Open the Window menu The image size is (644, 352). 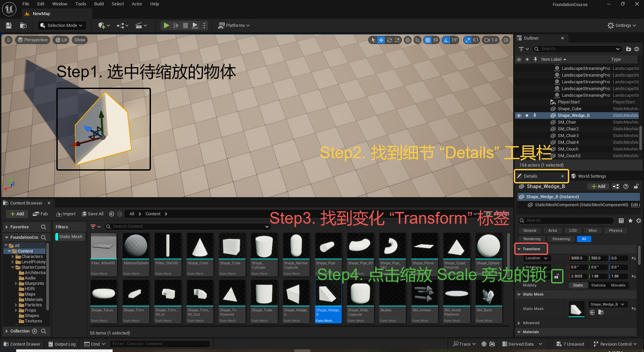click(60, 4)
